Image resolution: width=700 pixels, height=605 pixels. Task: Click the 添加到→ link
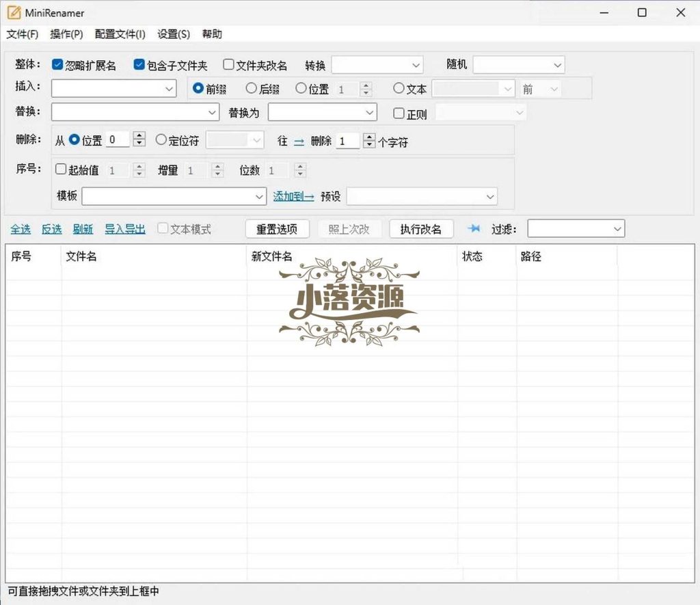point(293,196)
